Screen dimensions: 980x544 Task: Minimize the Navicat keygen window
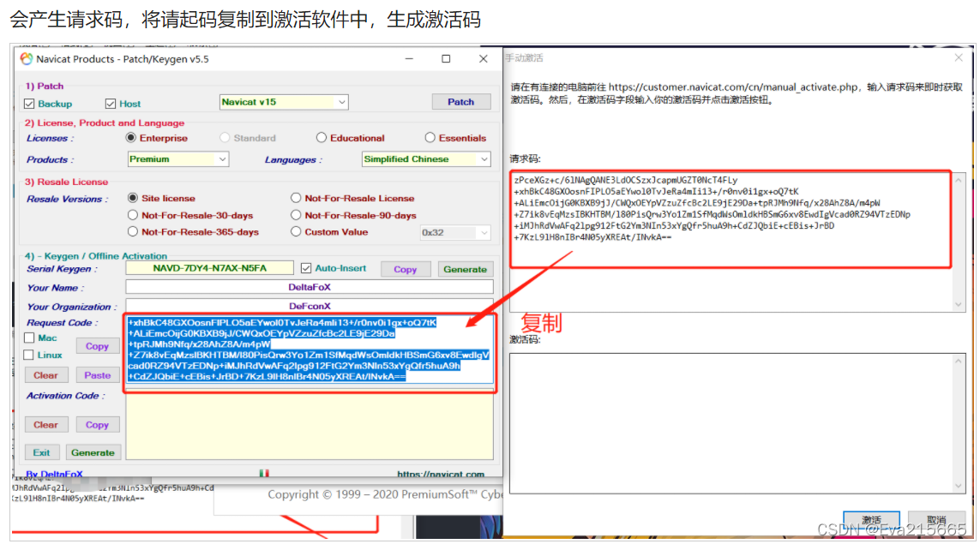tap(409, 59)
